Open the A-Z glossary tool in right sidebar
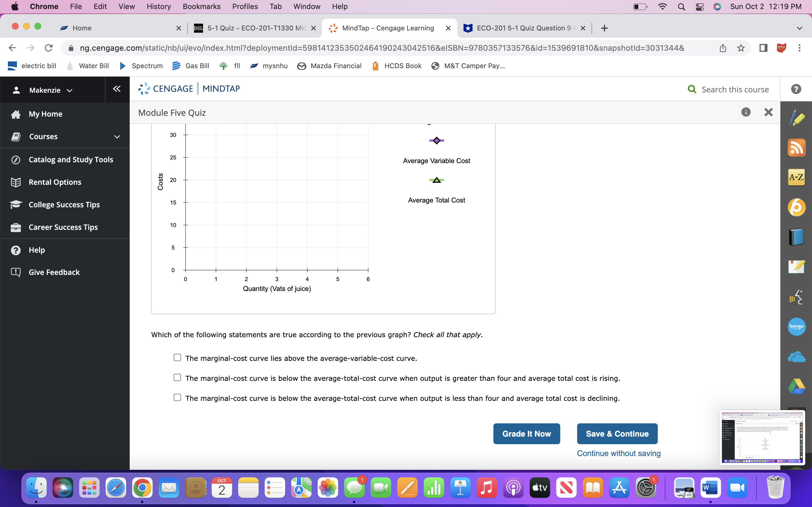 [796, 177]
